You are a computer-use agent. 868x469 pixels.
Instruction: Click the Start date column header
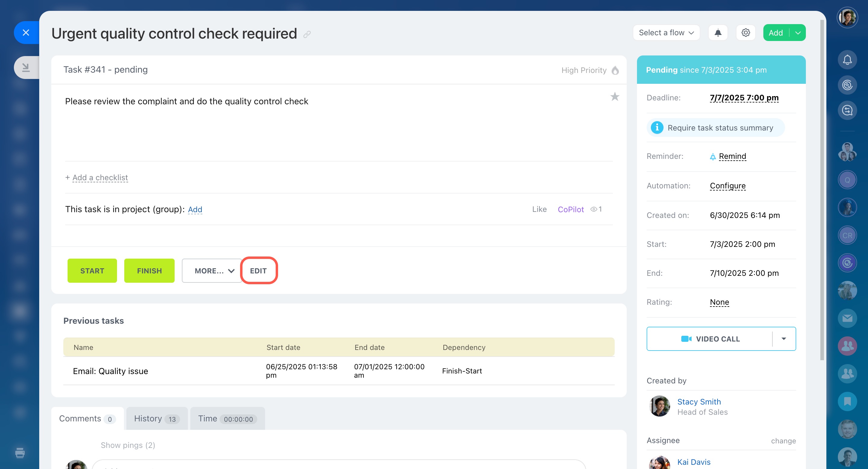coord(283,347)
